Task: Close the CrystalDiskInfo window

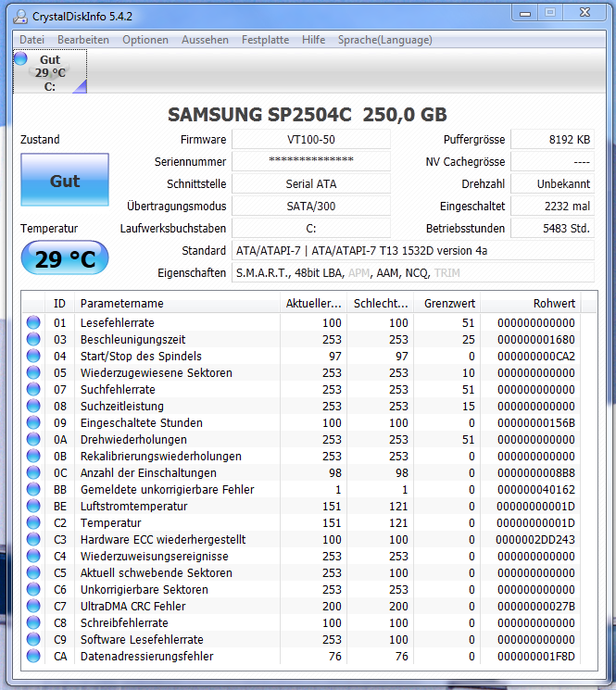Action: 585,13
